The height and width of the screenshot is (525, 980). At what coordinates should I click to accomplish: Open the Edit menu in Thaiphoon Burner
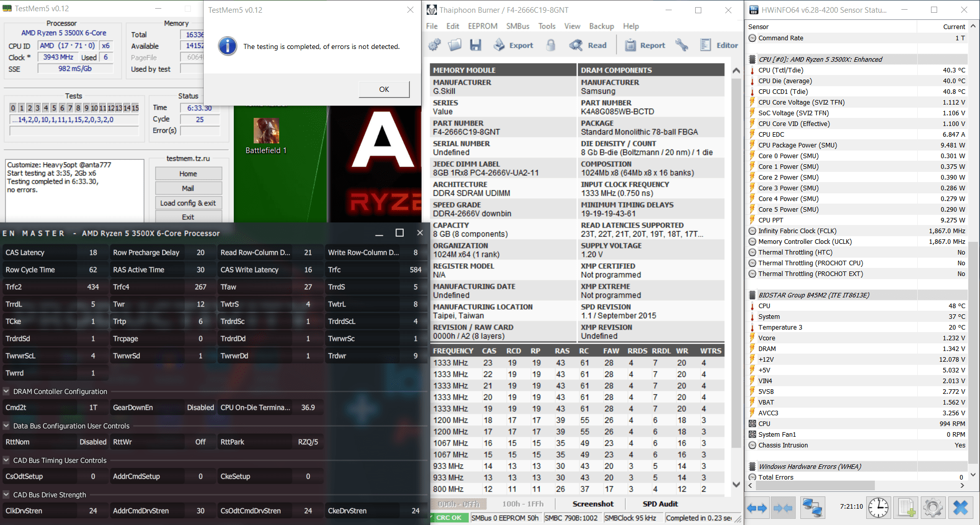[453, 26]
